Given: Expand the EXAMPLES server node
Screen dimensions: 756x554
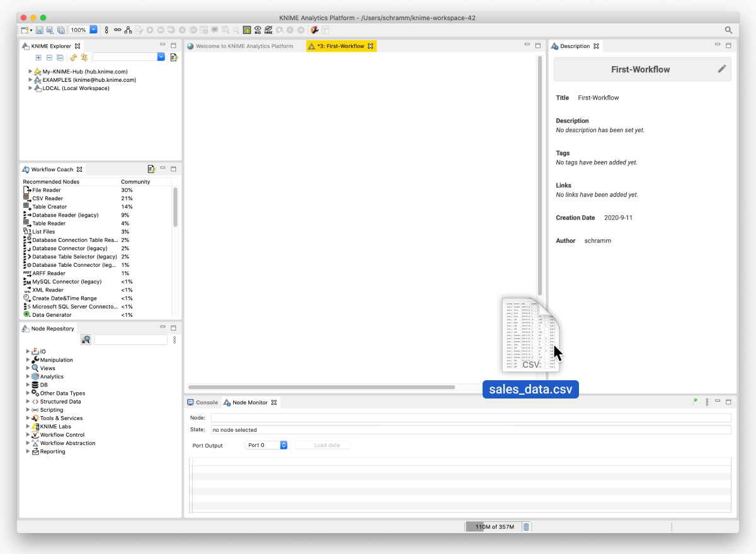Looking at the screenshot, I should pos(30,80).
